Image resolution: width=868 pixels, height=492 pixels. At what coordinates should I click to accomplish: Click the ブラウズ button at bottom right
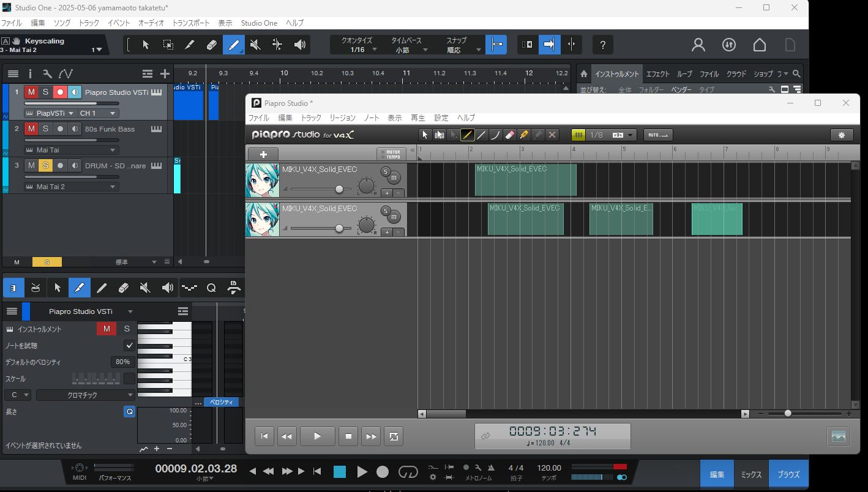[x=788, y=474]
